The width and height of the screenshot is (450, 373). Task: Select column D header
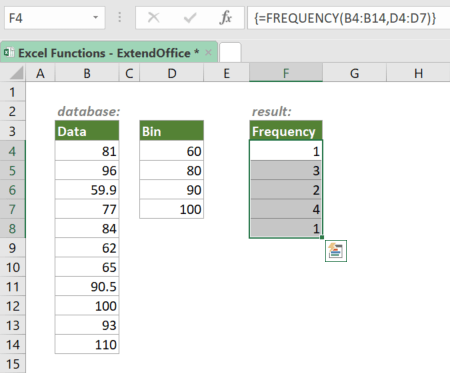(x=172, y=73)
